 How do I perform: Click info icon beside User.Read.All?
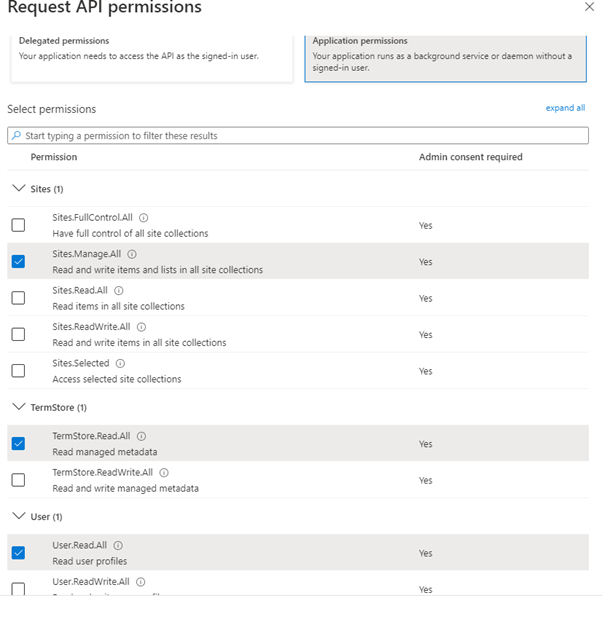point(119,545)
